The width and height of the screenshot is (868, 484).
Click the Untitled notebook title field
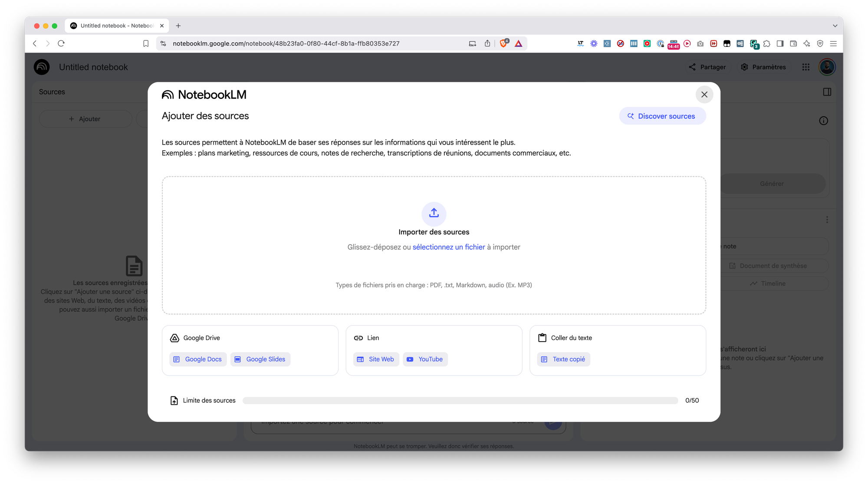[93, 67]
